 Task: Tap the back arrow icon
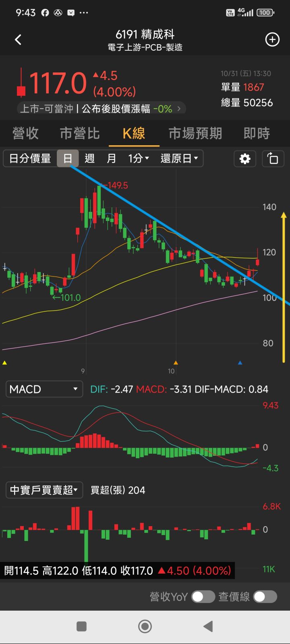coord(18,39)
